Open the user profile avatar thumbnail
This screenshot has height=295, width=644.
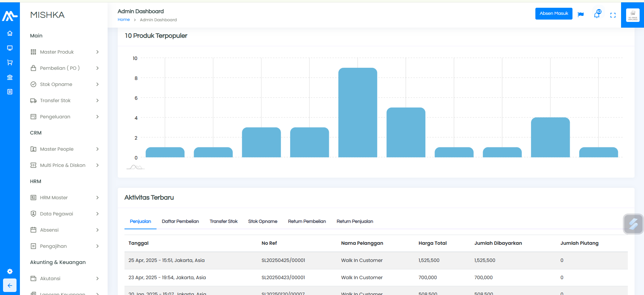click(x=633, y=15)
